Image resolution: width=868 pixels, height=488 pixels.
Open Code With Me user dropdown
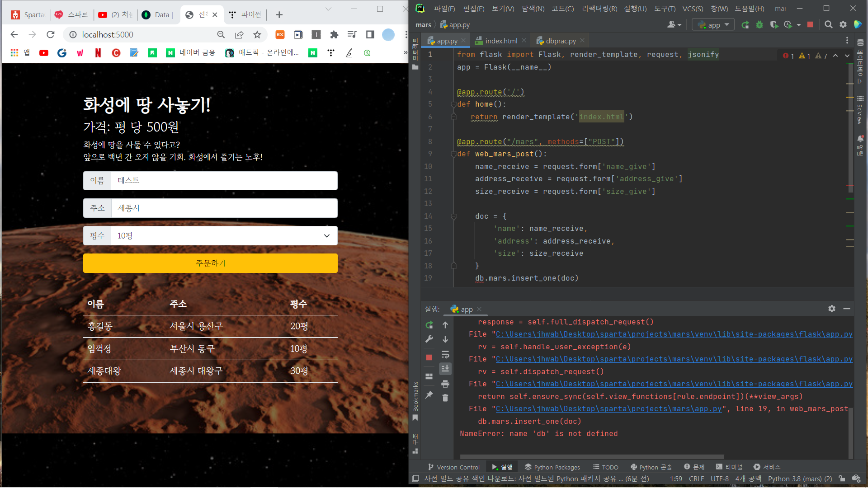tap(675, 25)
